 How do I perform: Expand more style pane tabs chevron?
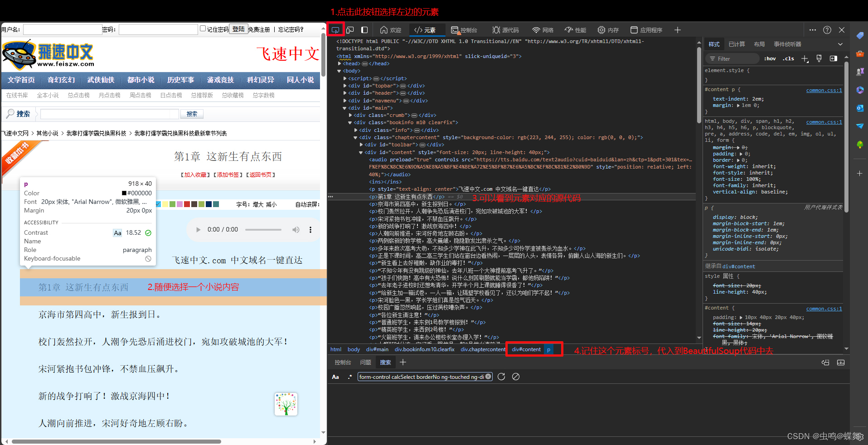coord(840,44)
